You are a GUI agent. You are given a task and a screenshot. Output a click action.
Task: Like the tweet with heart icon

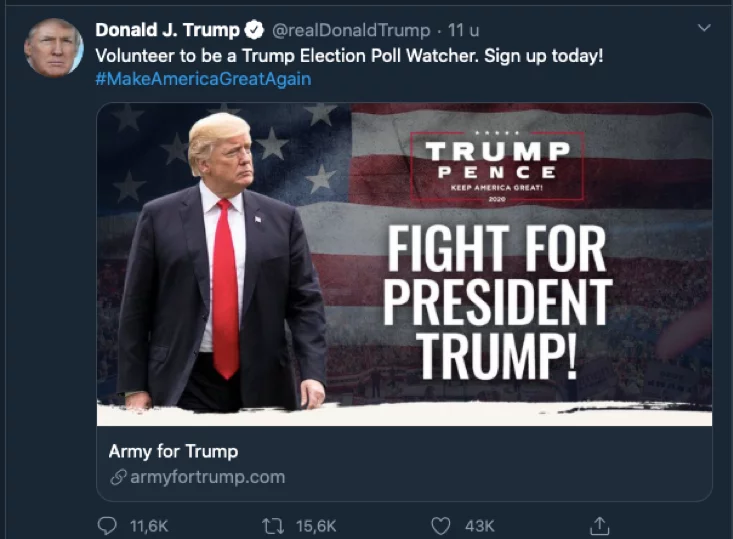coord(440,526)
